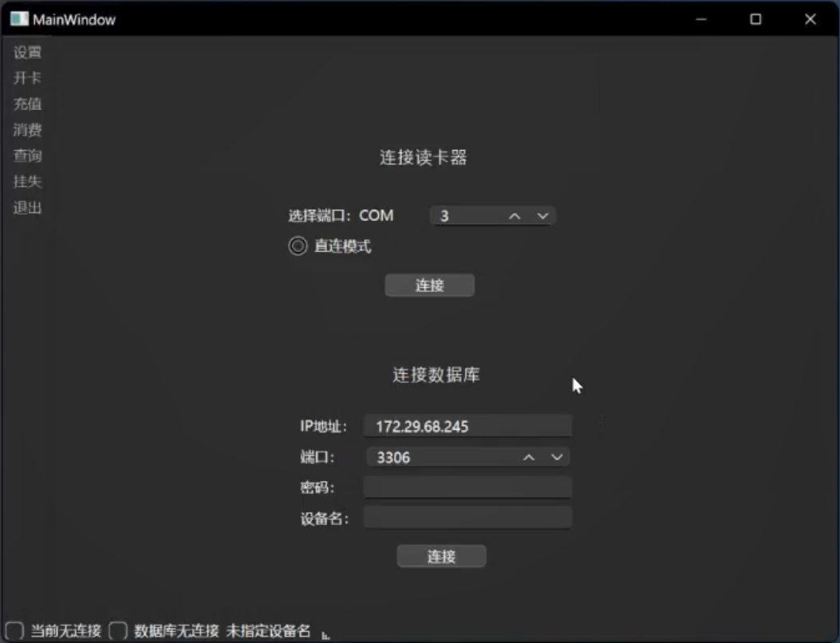
Task: Focus the 密码 input field
Action: [467, 487]
